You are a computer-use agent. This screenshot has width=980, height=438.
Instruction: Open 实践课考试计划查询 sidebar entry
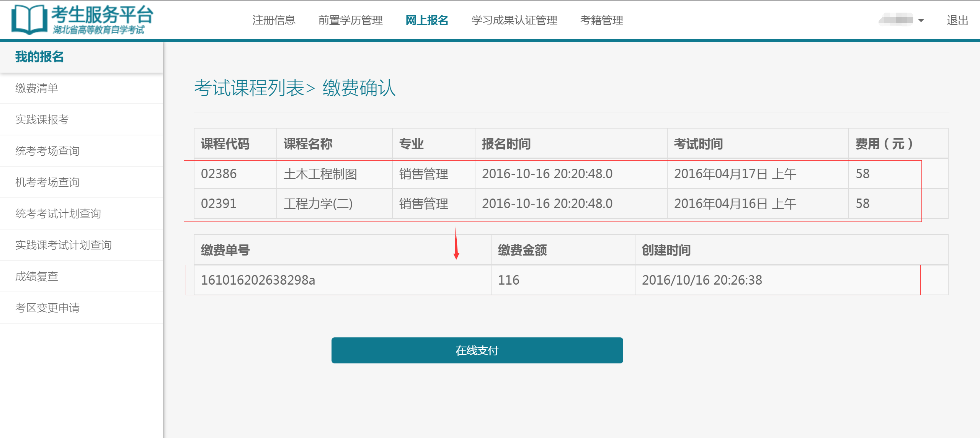coord(63,245)
